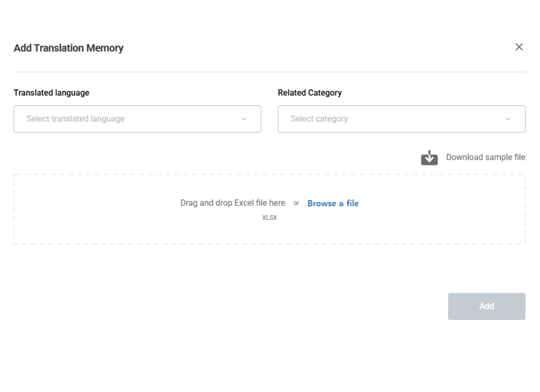
Task: Click the Translated language field label
Action: coord(51,93)
